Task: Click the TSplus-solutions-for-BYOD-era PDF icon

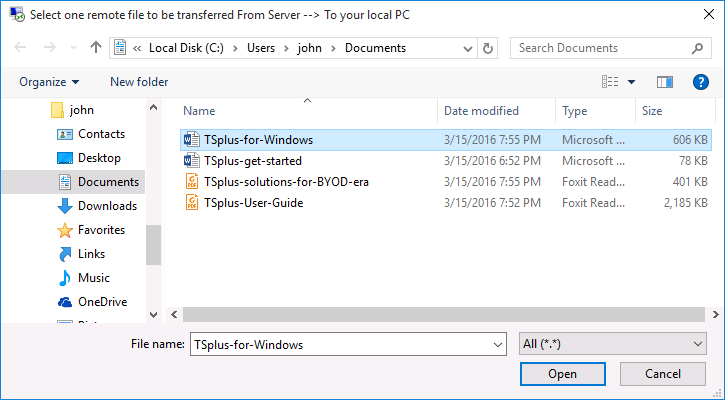Action: point(192,181)
